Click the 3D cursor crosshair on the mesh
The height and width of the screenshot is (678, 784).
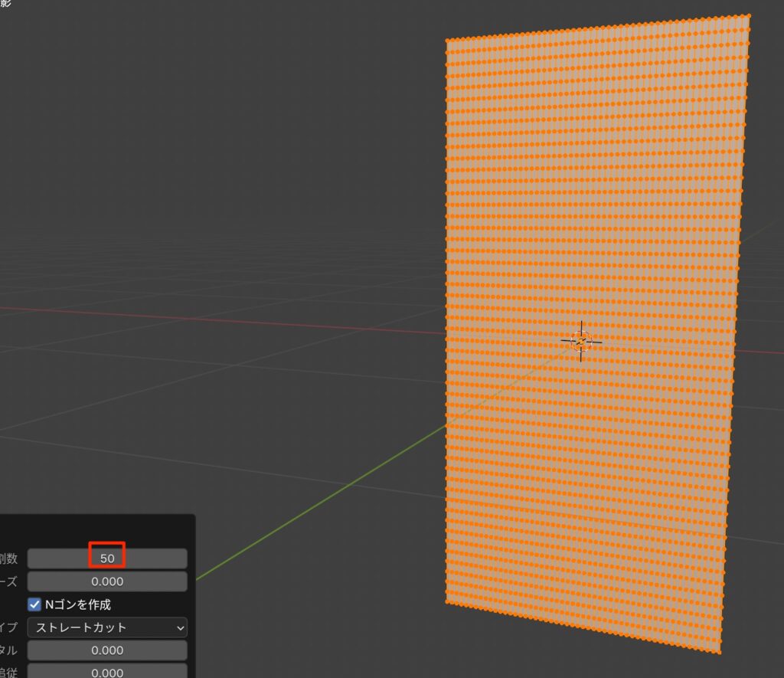tap(580, 341)
